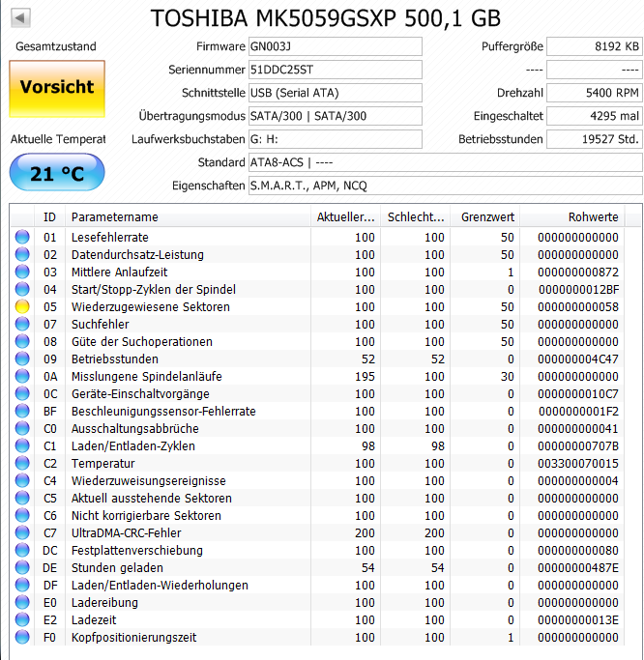This screenshot has width=644, height=660.
Task: Click the status icon for Suchfehler row
Action: (22, 324)
